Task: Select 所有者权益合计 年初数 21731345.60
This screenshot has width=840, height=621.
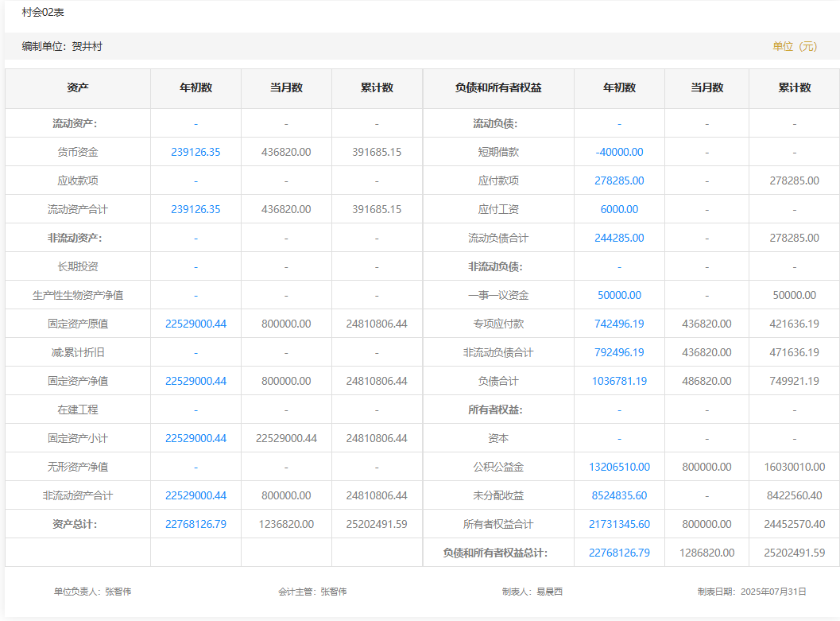Action: tap(619, 524)
